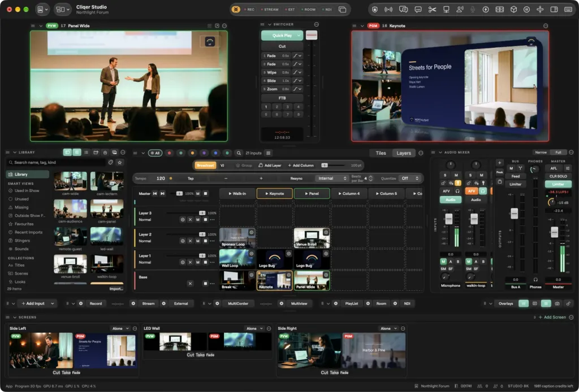
Task: Open the Internal sync source dropdown
Action: (x=332, y=178)
